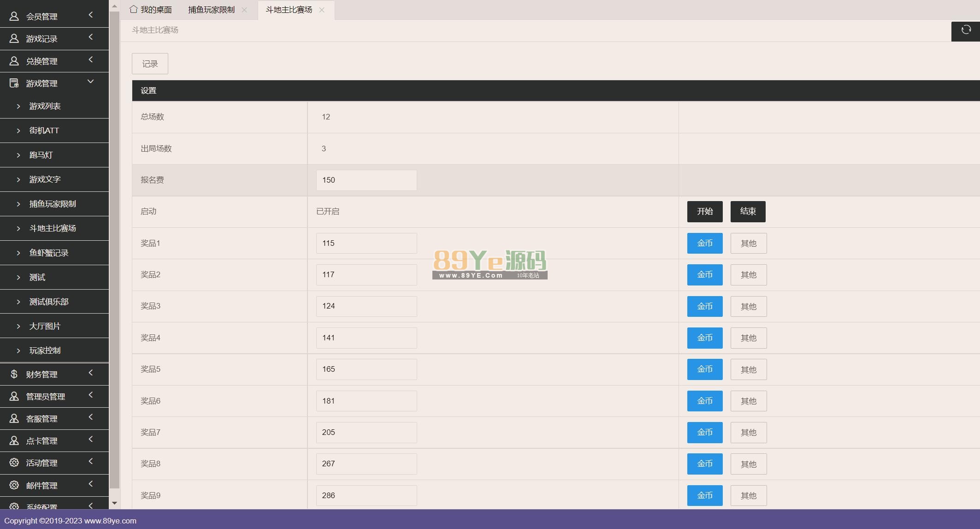Click the 游戏管理 document icon in sidebar

click(14, 83)
